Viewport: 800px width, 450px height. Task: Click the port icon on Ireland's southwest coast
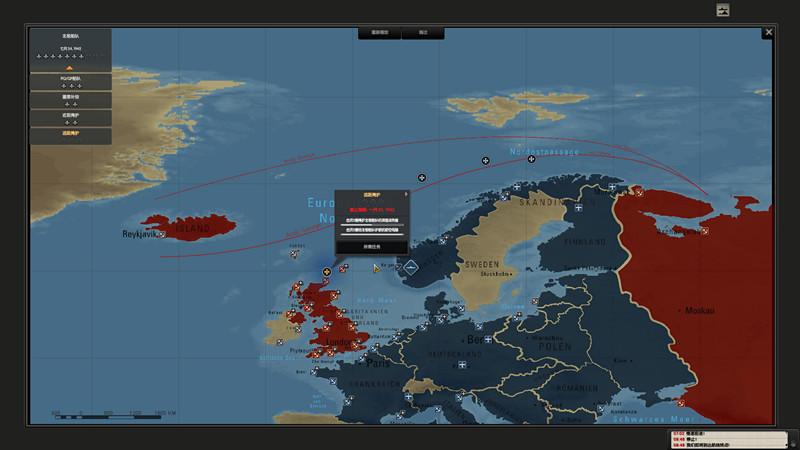tap(280, 342)
